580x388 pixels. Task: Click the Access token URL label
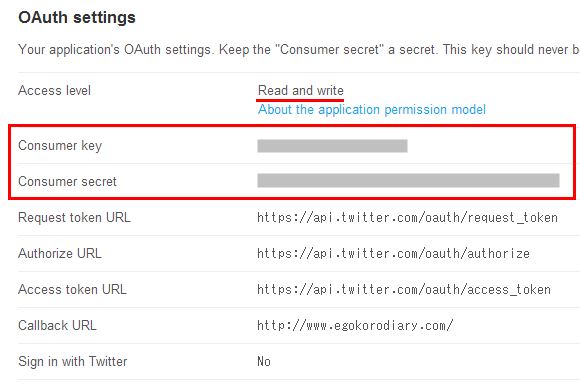pyautogui.click(x=72, y=289)
